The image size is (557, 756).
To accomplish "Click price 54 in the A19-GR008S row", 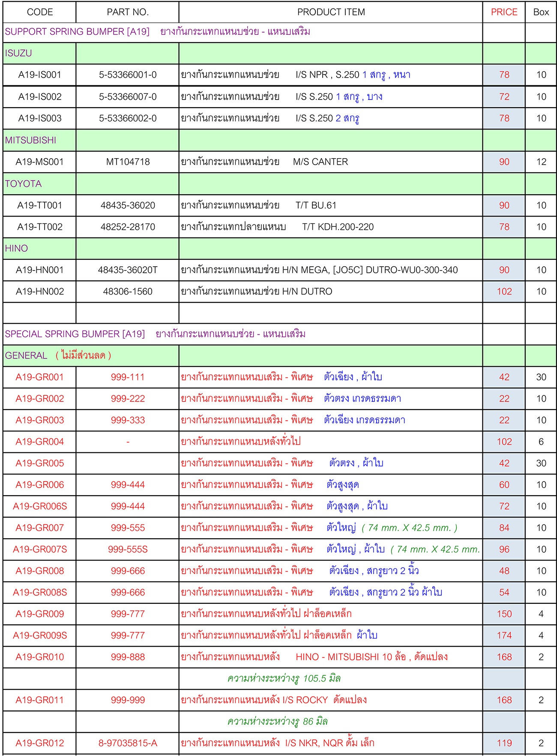I will pos(504,593).
